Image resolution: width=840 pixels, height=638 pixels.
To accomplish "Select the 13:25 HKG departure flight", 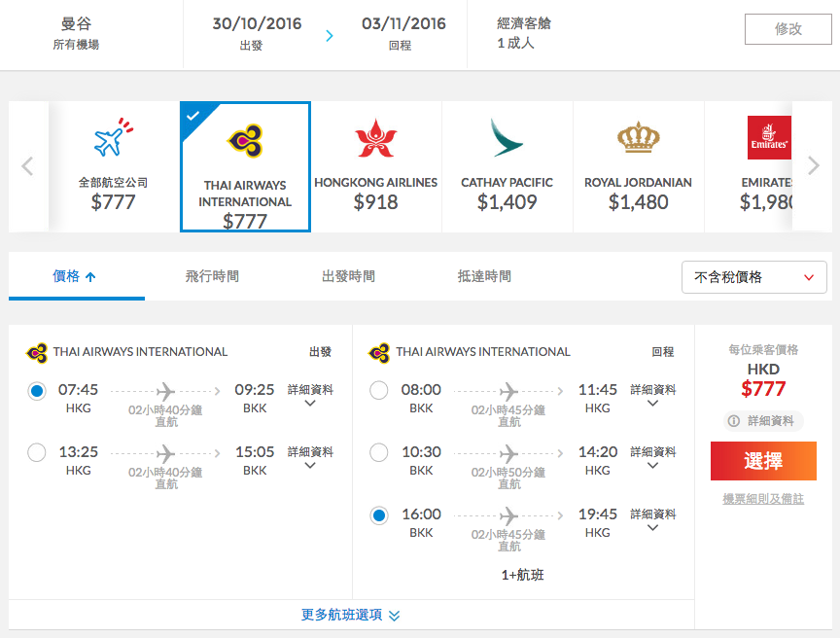I will coord(36,452).
